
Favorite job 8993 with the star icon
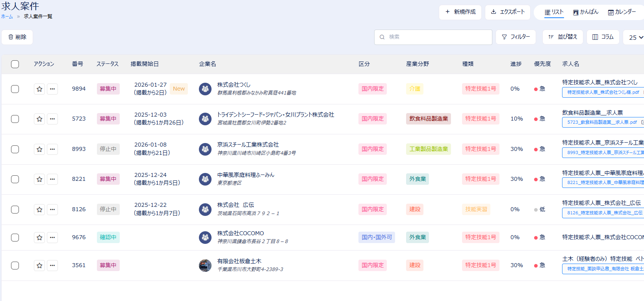[x=39, y=149]
